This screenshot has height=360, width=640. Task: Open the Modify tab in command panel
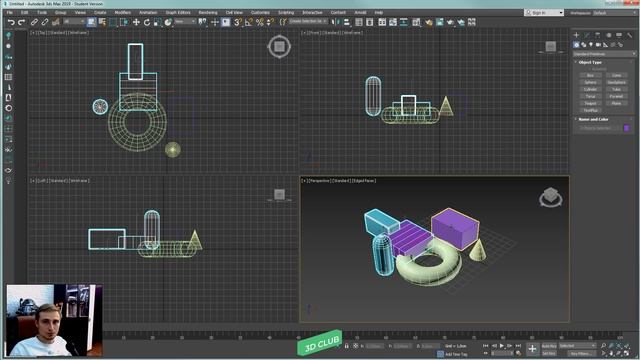point(587,35)
